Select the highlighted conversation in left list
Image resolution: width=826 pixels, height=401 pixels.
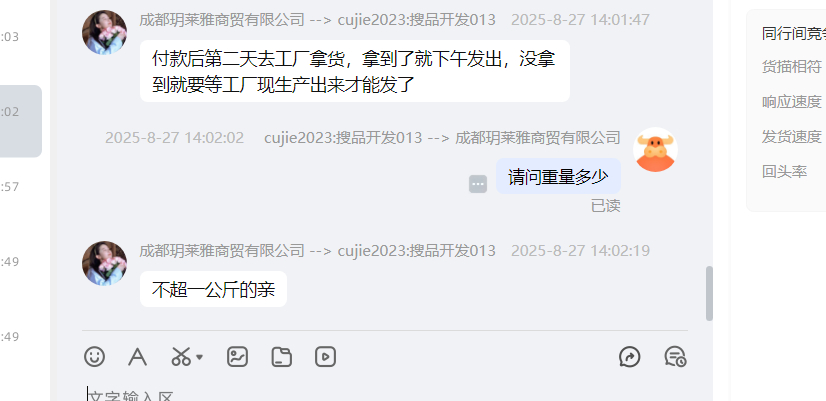pyautogui.click(x=21, y=121)
